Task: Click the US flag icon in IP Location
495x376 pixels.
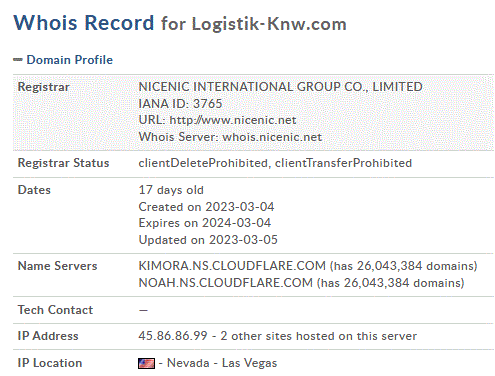Action: click(x=146, y=363)
